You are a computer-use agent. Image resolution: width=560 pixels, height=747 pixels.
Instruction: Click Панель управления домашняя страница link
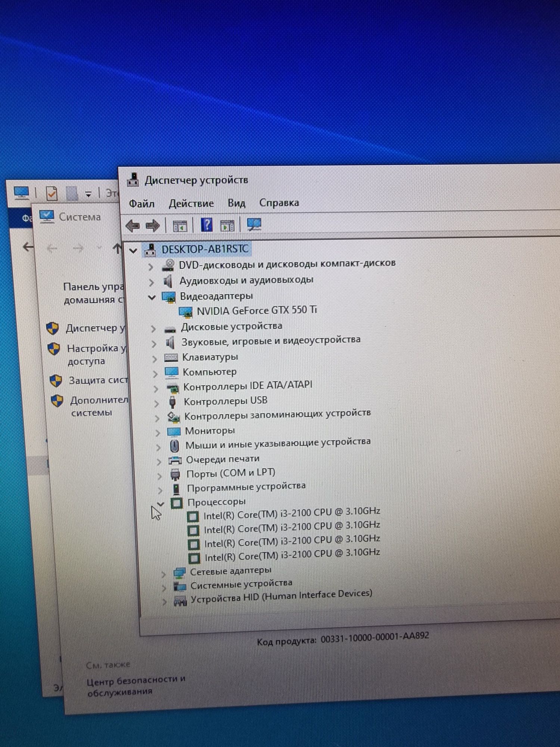pos(94,293)
